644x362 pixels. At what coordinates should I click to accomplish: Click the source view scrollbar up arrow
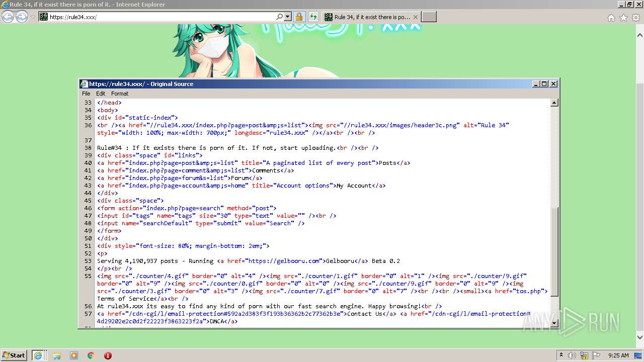[554, 103]
